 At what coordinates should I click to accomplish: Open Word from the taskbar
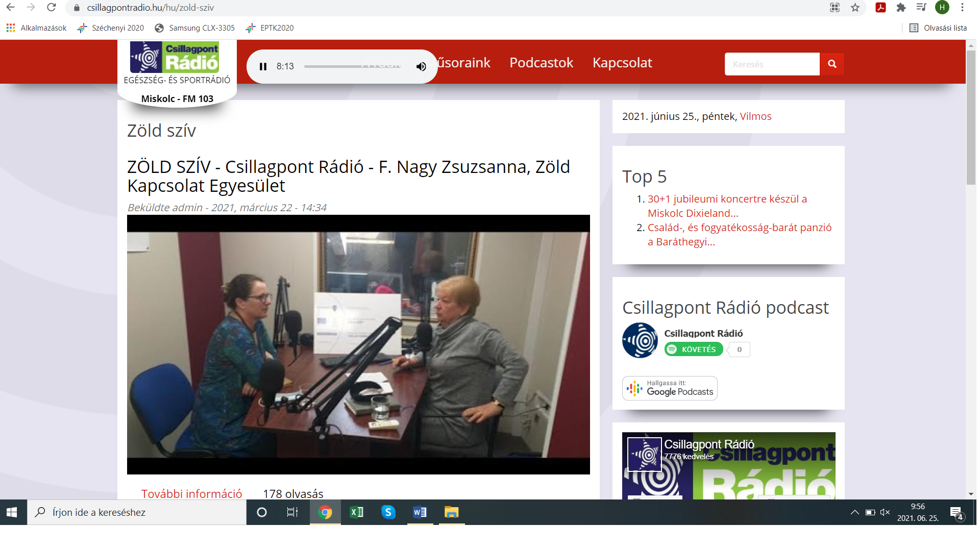pyautogui.click(x=420, y=512)
